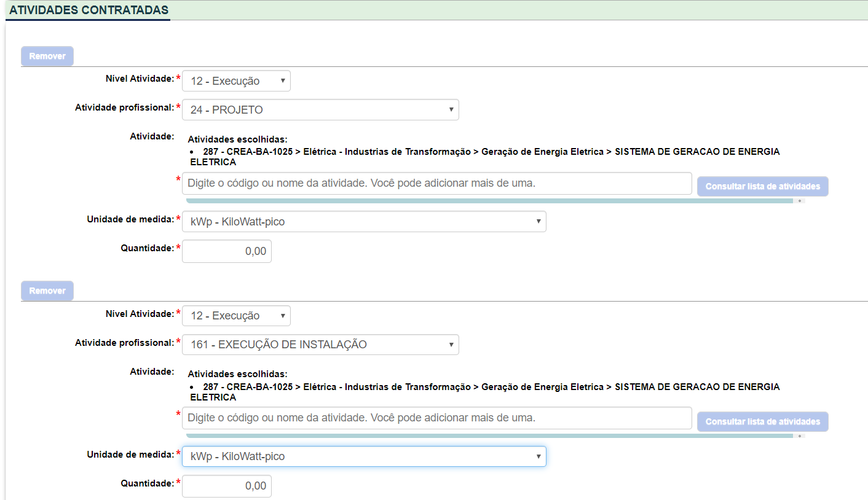Open the '24 - PROJETO' Atividade profissional dropdown
This screenshot has height=500, width=868.
(x=320, y=110)
